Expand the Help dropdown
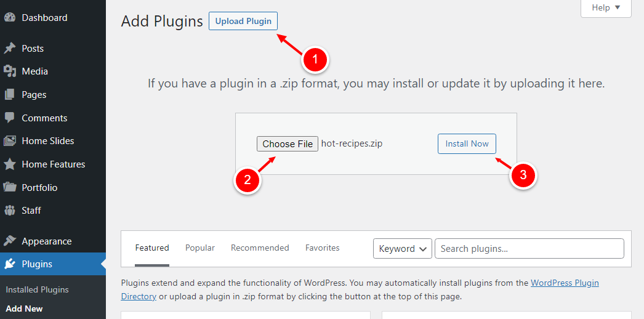This screenshot has width=644, height=319. pyautogui.click(x=606, y=8)
